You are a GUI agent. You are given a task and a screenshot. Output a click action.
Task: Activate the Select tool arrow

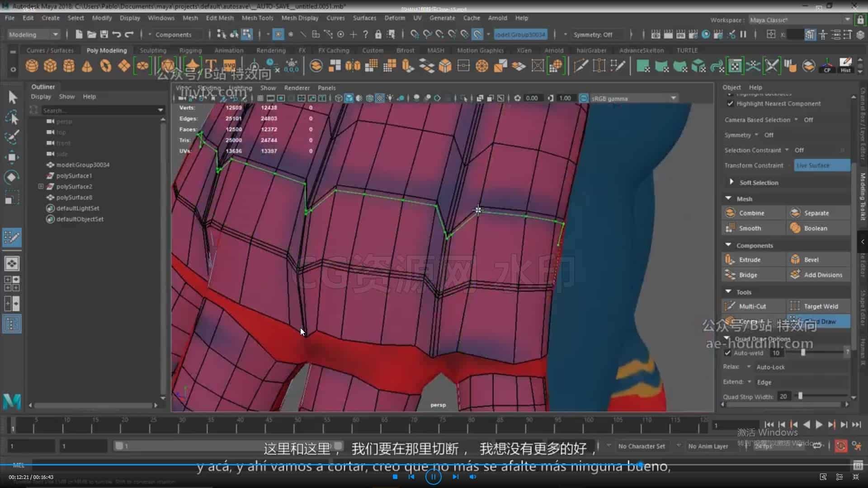[12, 98]
